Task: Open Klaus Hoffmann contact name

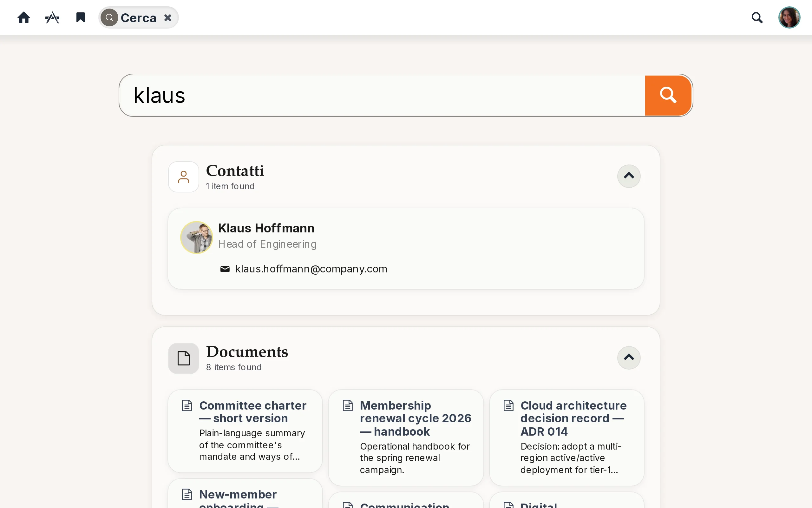Action: tap(266, 228)
